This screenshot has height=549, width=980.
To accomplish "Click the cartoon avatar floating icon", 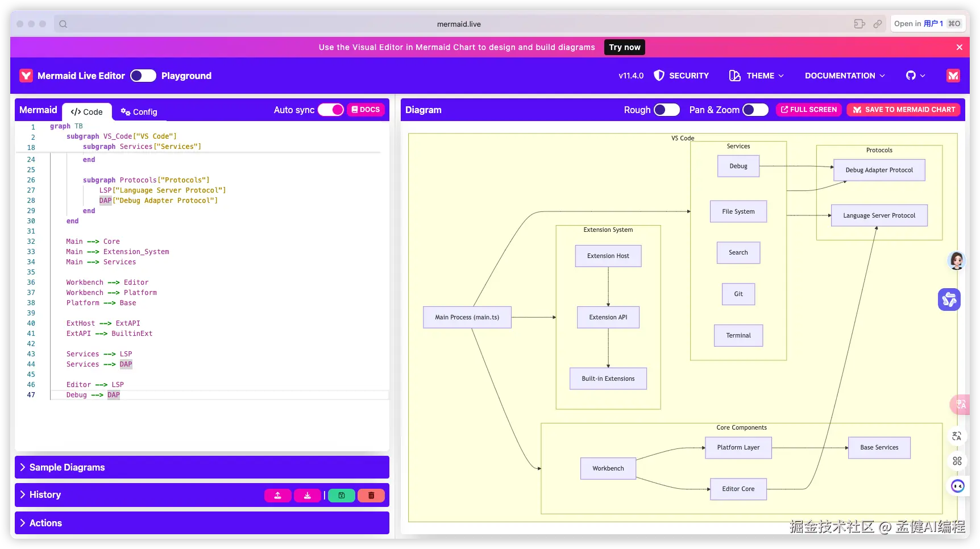I will click(957, 261).
